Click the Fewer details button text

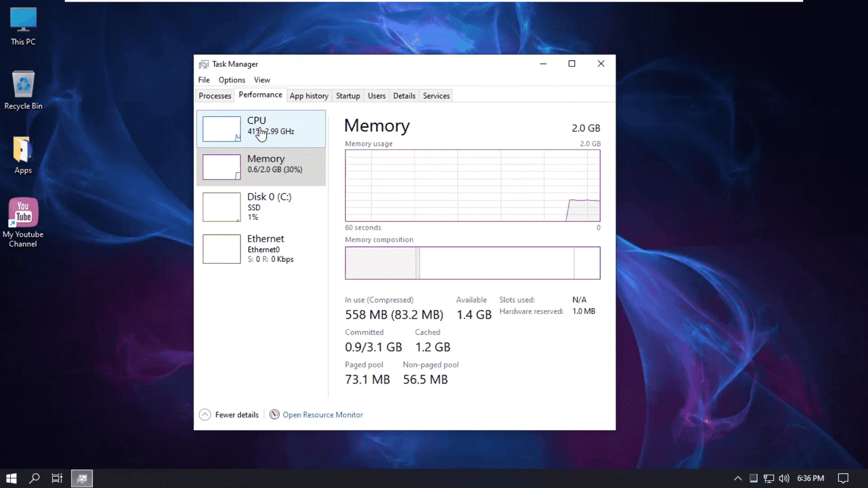[x=237, y=415]
